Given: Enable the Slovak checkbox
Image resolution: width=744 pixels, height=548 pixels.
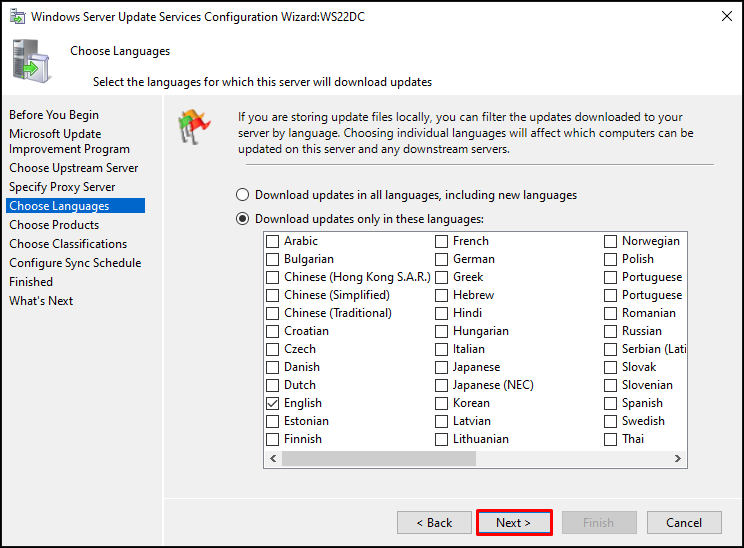Looking at the screenshot, I should [x=610, y=368].
